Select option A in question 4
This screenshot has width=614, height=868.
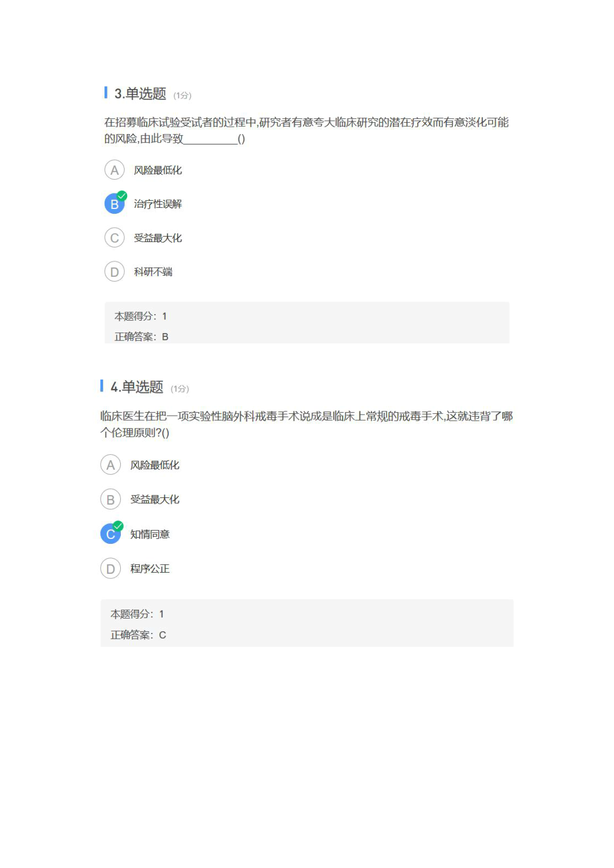110,465
